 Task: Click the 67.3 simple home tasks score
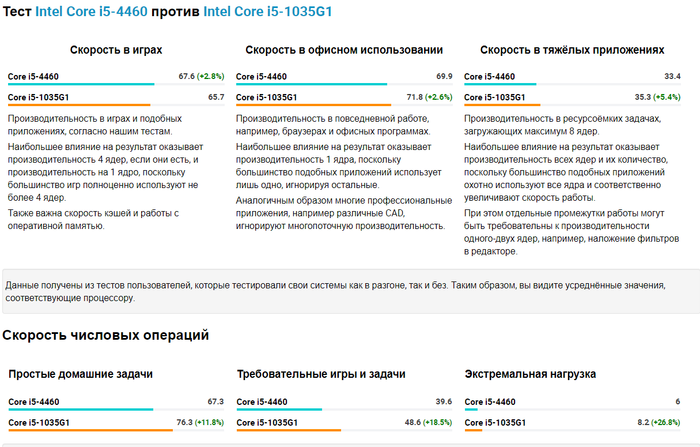pos(216,401)
